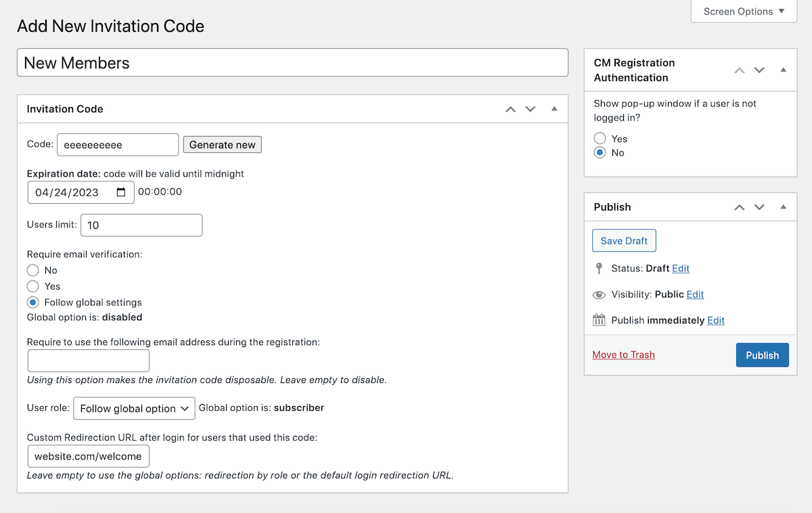Click Move to Trash link

[623, 355]
